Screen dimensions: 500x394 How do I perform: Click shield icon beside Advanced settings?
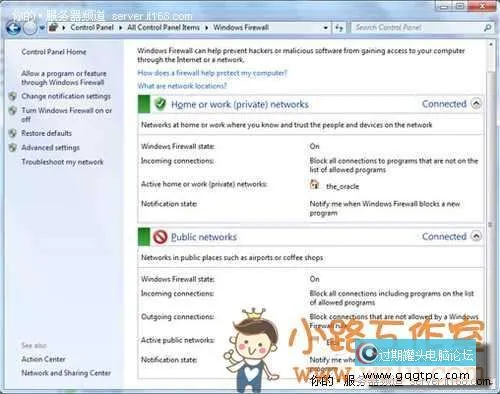(13, 147)
